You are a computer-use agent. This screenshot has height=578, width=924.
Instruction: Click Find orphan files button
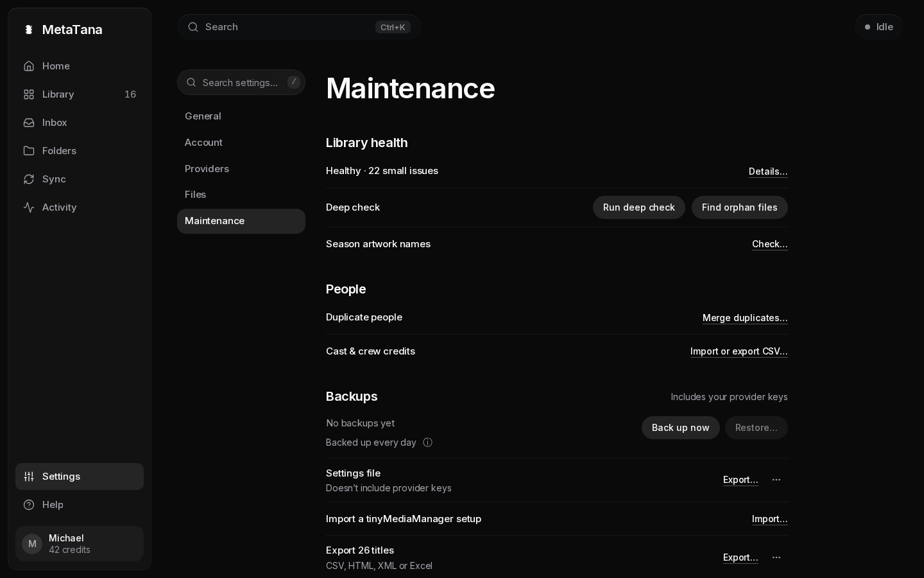pos(740,207)
